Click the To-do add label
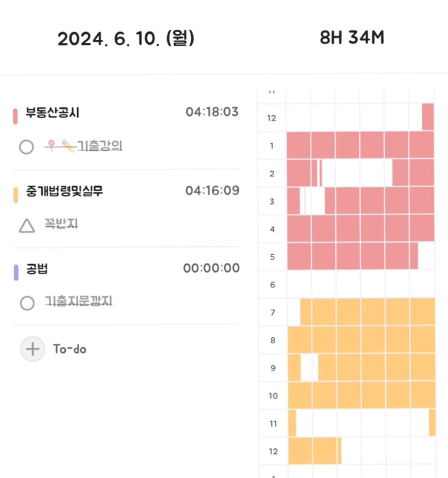The width and height of the screenshot is (448, 478). (x=69, y=349)
